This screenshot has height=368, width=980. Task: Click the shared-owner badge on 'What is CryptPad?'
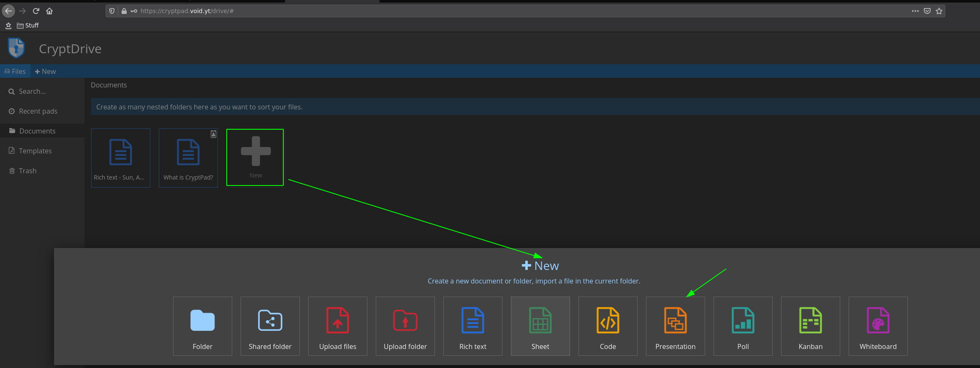point(214,134)
